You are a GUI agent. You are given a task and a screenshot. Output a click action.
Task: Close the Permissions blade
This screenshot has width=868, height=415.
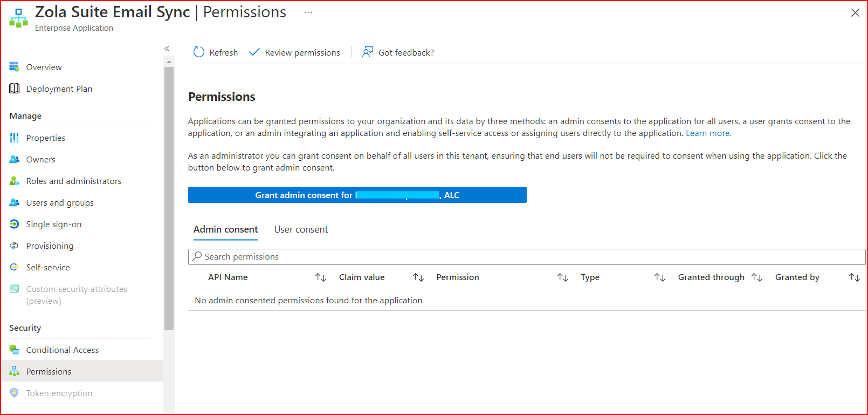coord(855,12)
